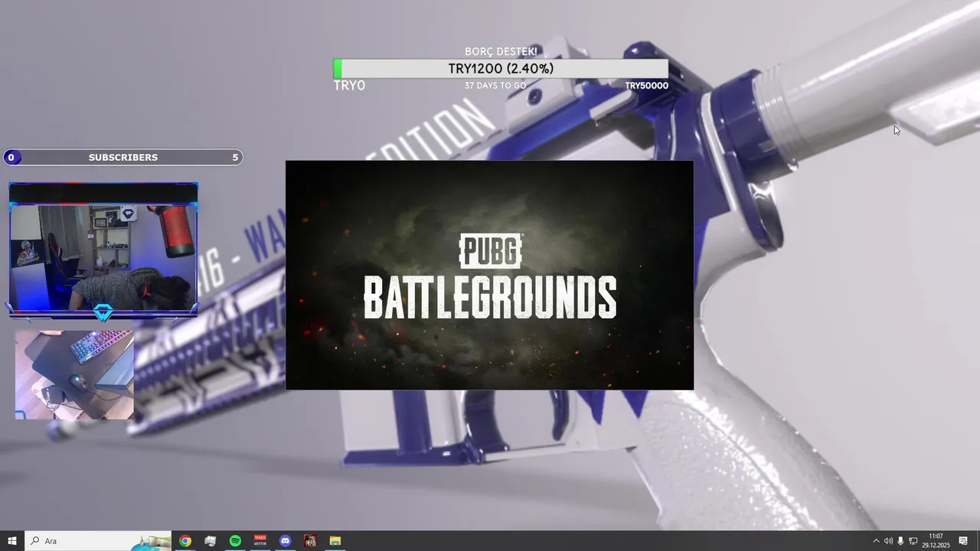Open the game icon beside Discord on taskbar
The height and width of the screenshot is (551, 980).
pyautogui.click(x=310, y=541)
